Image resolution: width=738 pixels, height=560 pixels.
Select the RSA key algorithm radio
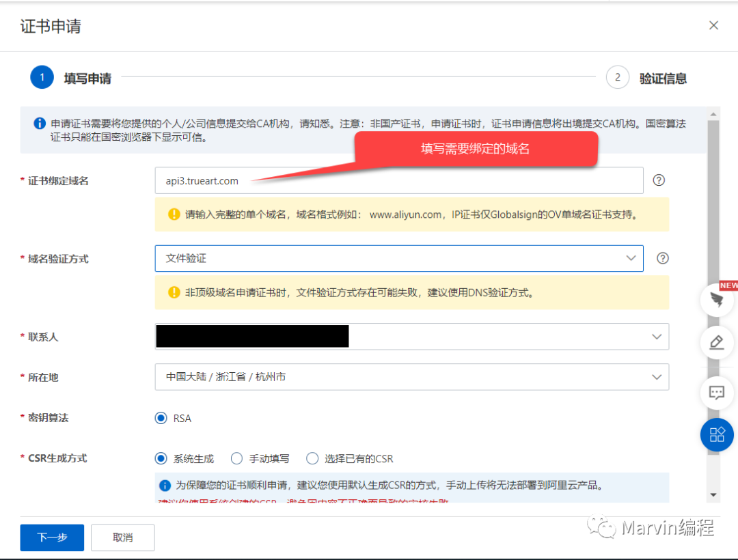[161, 418]
